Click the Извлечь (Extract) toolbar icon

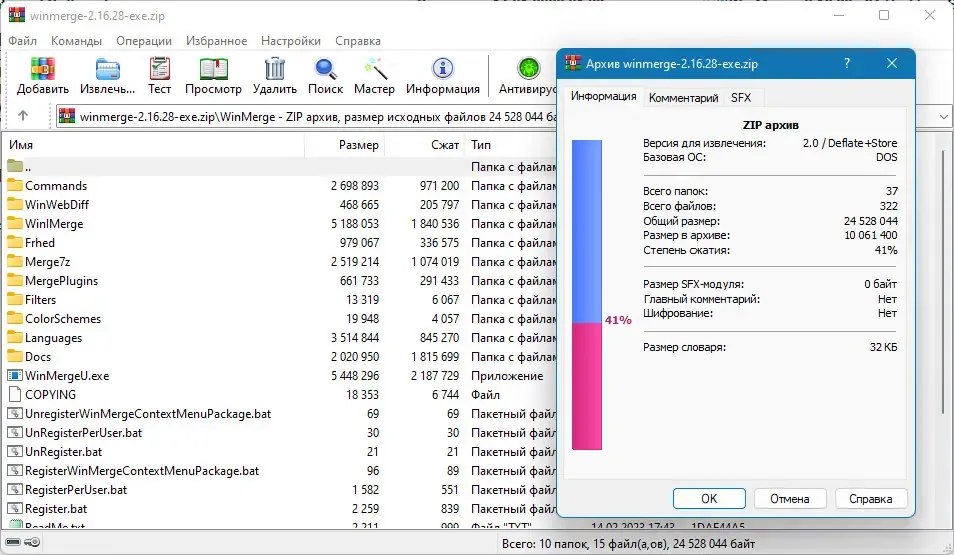[107, 70]
